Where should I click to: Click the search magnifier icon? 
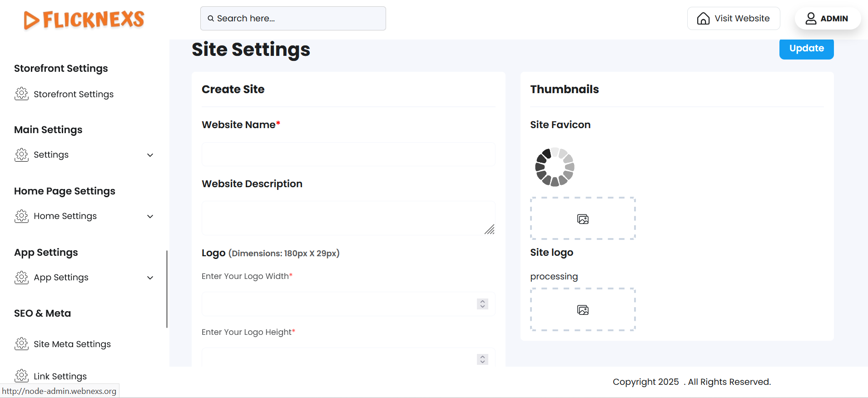(x=211, y=19)
